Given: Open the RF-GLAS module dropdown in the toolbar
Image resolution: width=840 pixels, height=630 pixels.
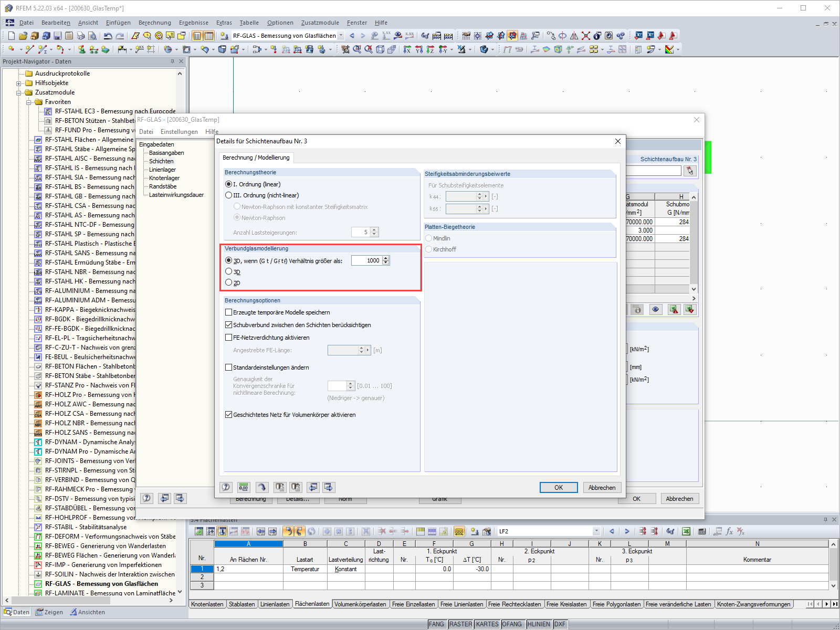Looking at the screenshot, I should (x=341, y=36).
